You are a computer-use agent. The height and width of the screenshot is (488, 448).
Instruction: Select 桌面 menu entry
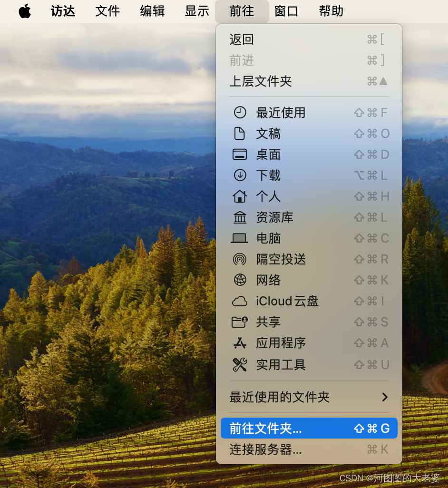pyautogui.click(x=309, y=155)
